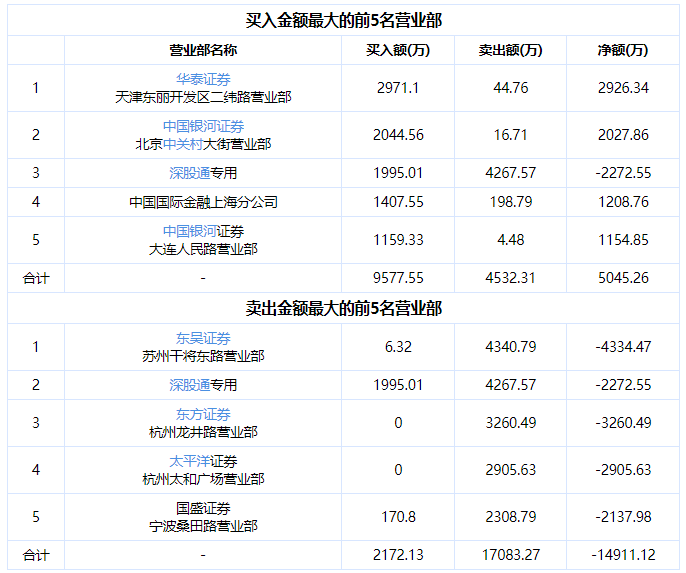Select the net total 5045.26
The height and width of the screenshot is (573, 686).
tap(623, 278)
